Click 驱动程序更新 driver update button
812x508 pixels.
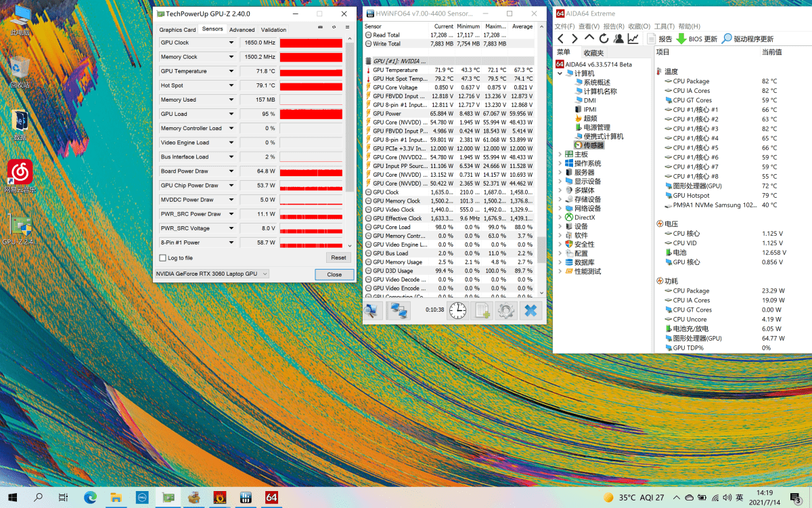click(747, 39)
